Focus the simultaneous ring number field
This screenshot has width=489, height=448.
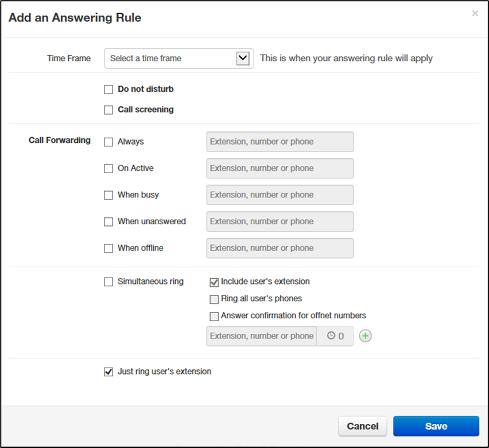[261, 336]
